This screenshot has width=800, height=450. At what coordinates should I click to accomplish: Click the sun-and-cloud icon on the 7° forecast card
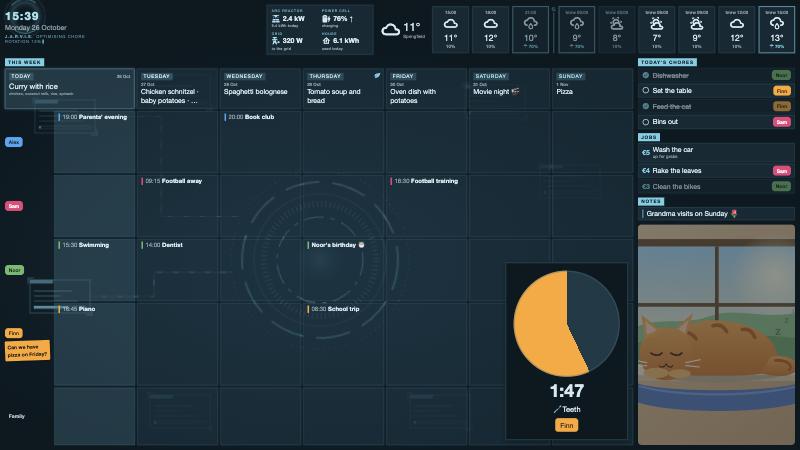(657, 23)
